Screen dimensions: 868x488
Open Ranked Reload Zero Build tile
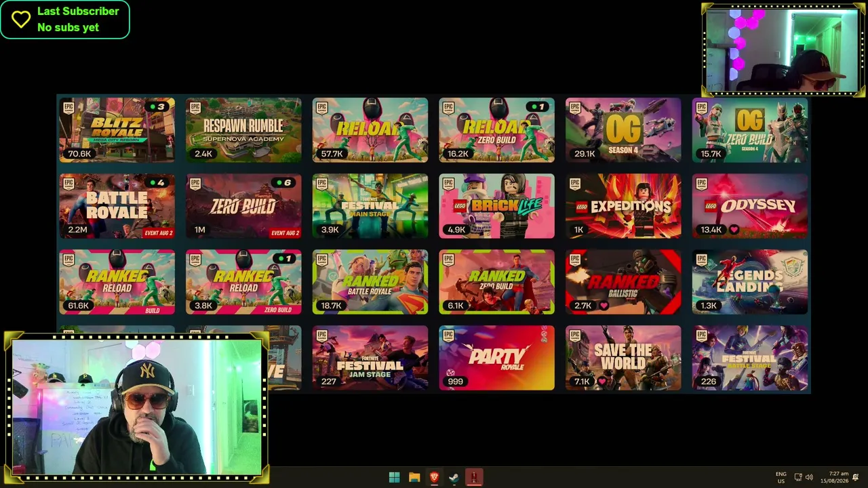pyautogui.click(x=243, y=282)
